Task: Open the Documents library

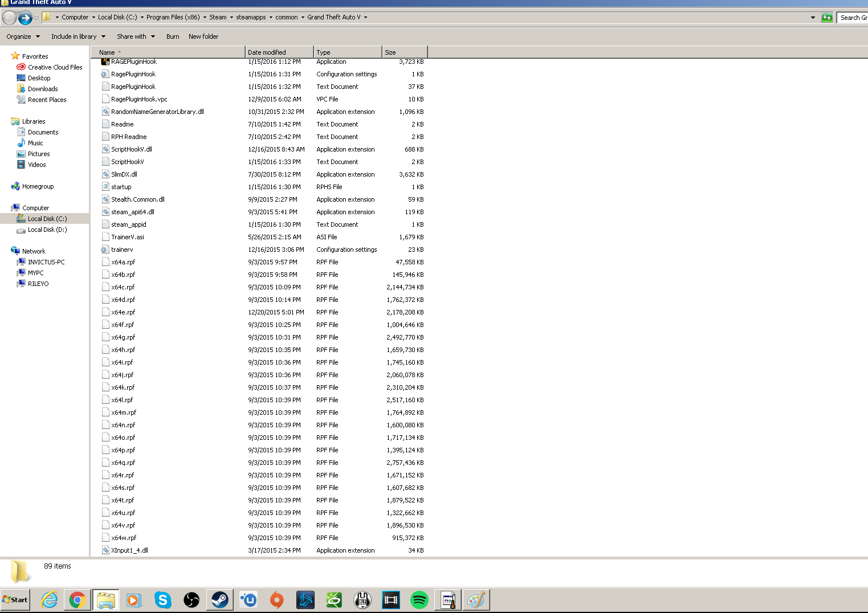Action: pyautogui.click(x=43, y=132)
